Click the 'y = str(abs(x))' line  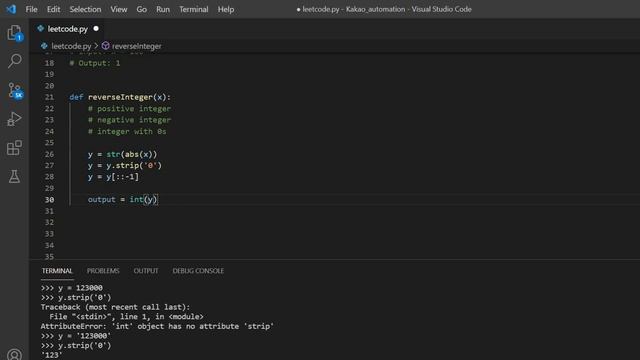point(122,154)
